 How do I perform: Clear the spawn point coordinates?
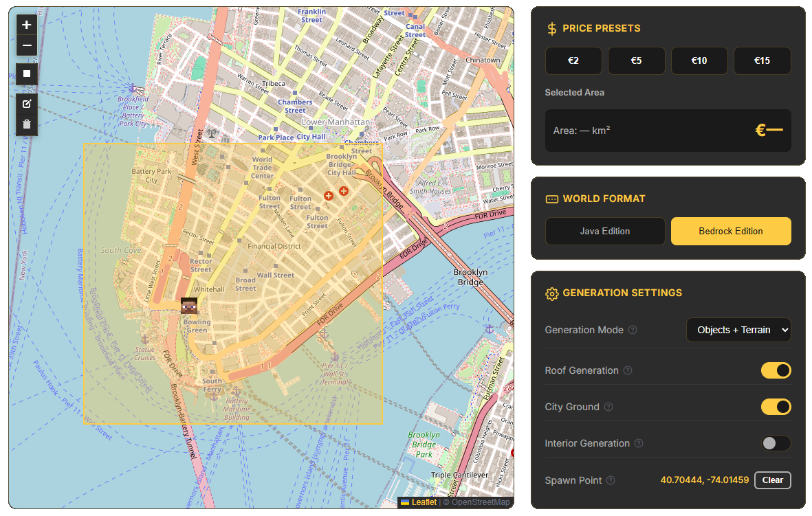tap(772, 480)
